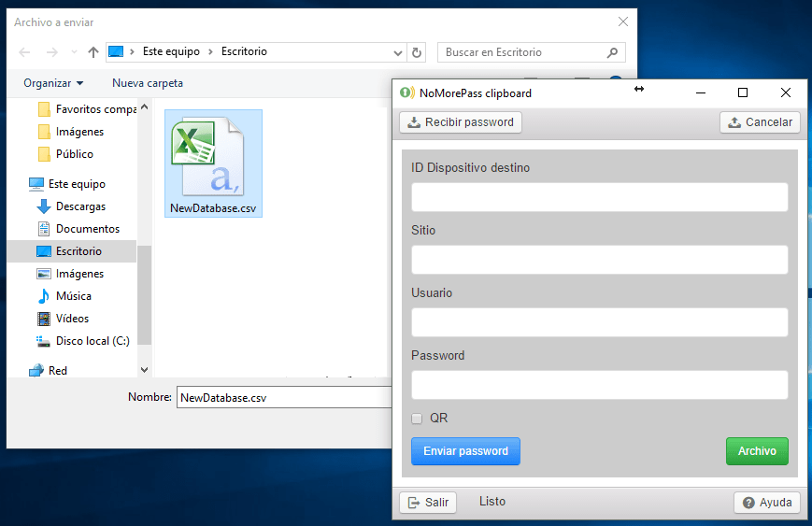This screenshot has width=812, height=526.
Task: Open the address bar history dropdown
Action: pyautogui.click(x=398, y=52)
